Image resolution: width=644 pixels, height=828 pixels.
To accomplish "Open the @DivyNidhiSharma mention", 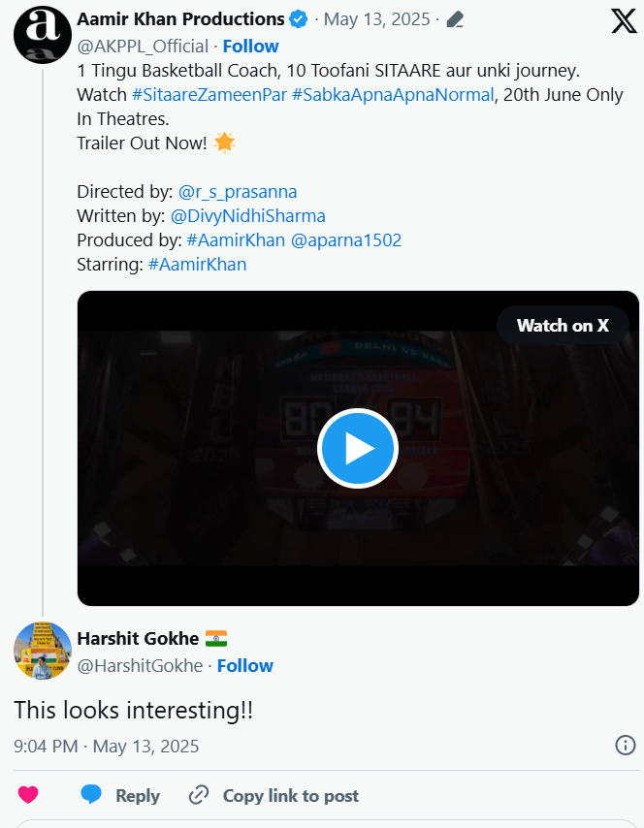I will point(247,215).
